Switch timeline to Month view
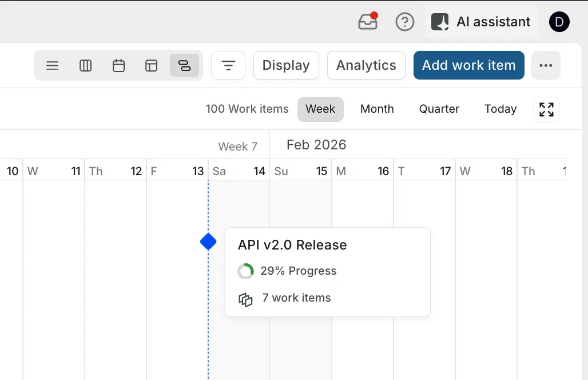This screenshot has width=588, height=380. point(377,109)
